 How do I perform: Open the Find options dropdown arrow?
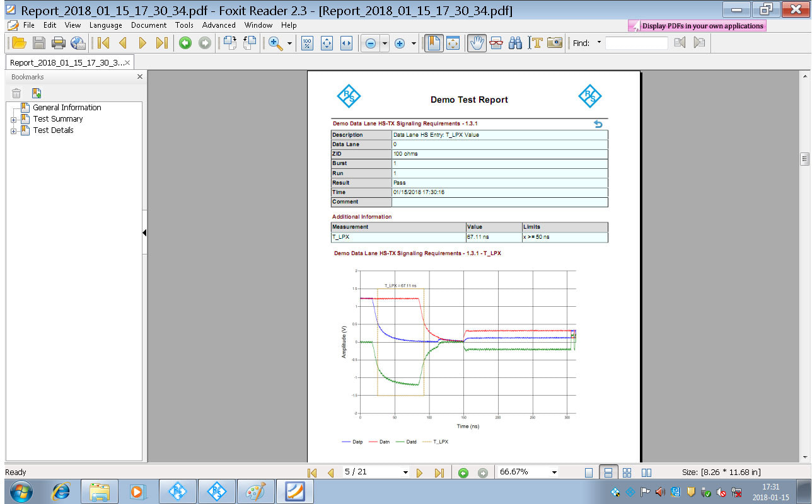tap(599, 43)
